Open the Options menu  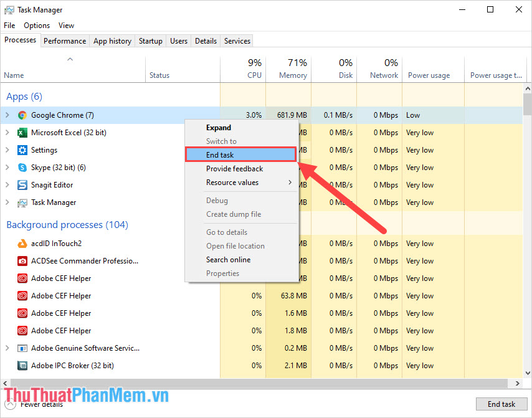pyautogui.click(x=36, y=26)
